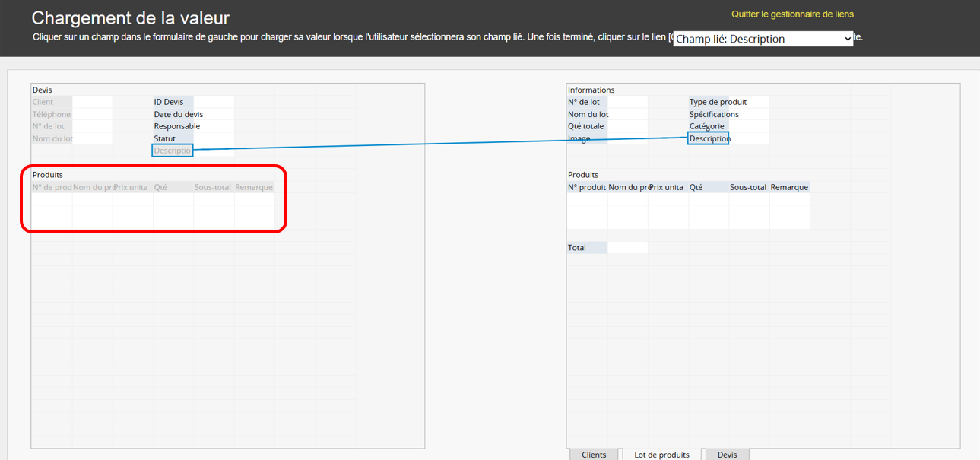Select the Image field in the Informations form
Viewport: 980px width, 460px height.
pyautogui.click(x=579, y=138)
